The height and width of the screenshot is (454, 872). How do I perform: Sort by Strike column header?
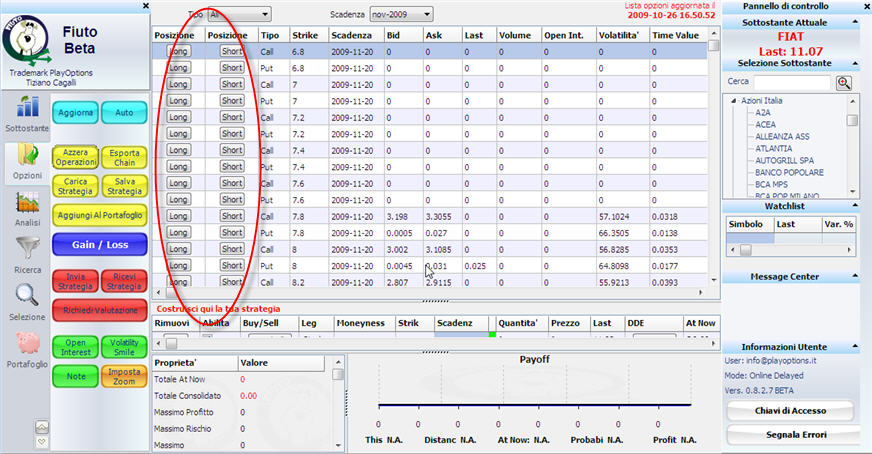(308, 35)
